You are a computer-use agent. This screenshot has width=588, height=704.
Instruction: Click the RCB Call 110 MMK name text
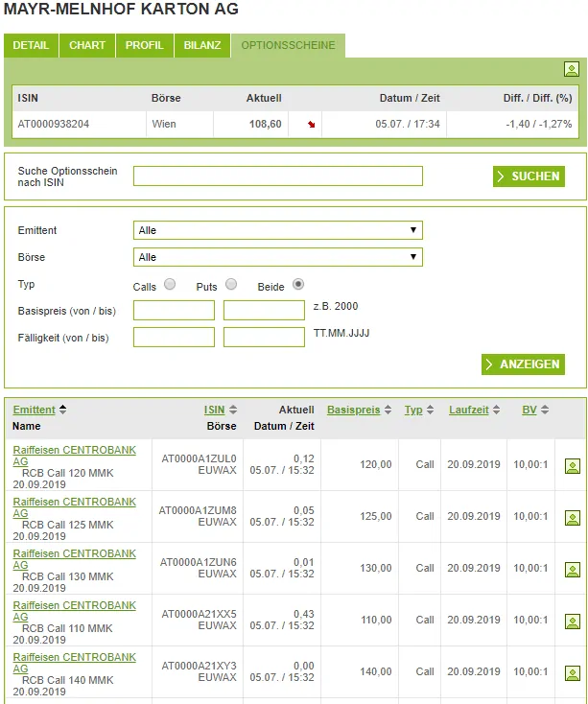click(67, 628)
